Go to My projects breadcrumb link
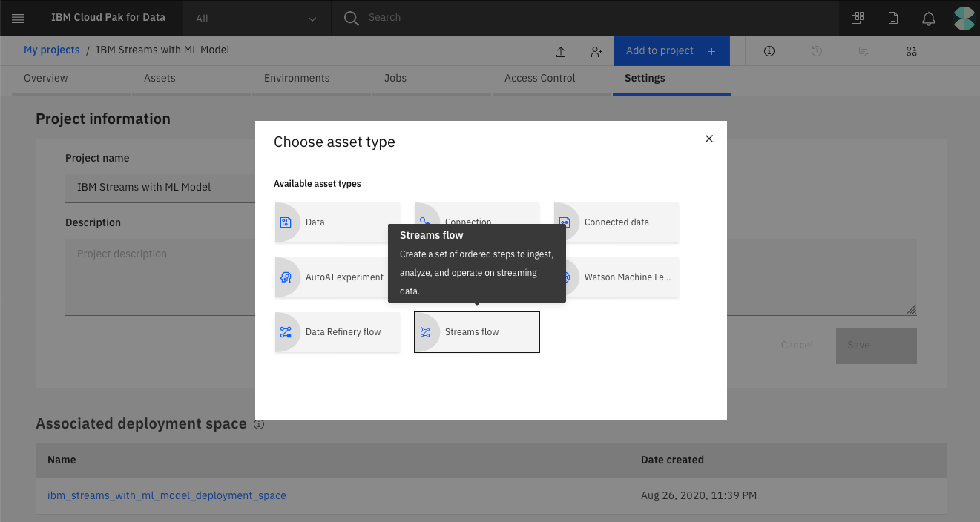The height and width of the screenshot is (522, 980). click(51, 50)
